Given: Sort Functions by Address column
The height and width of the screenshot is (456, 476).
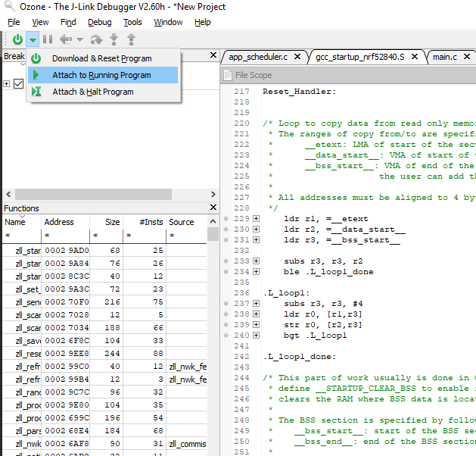Looking at the screenshot, I should (65, 222).
